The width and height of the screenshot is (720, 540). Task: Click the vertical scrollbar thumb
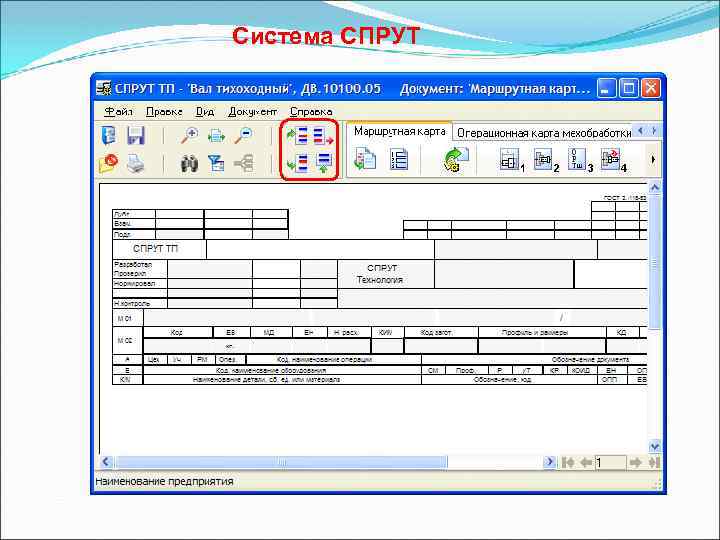click(654, 262)
